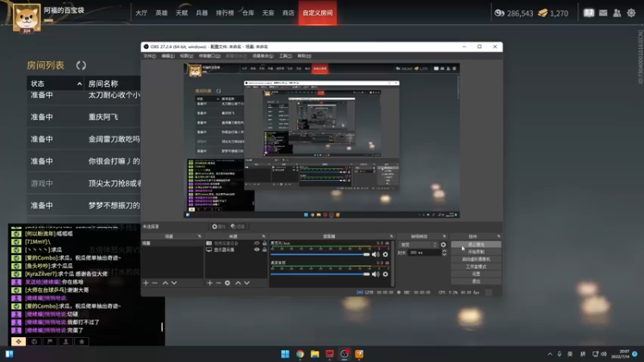This screenshot has width=644, height=362.
Task: Move source down in sources panel
Action: pos(247,283)
